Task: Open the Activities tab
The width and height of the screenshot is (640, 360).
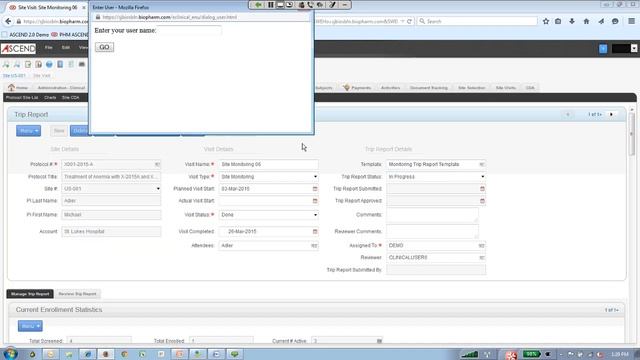Action: coord(390,88)
